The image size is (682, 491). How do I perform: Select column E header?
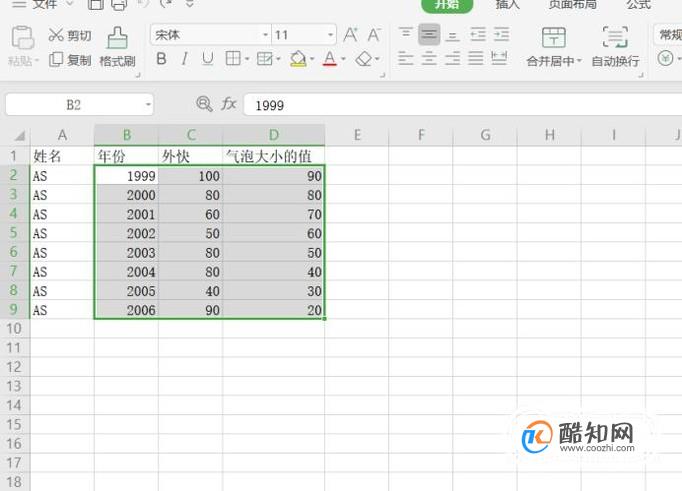pyautogui.click(x=357, y=135)
